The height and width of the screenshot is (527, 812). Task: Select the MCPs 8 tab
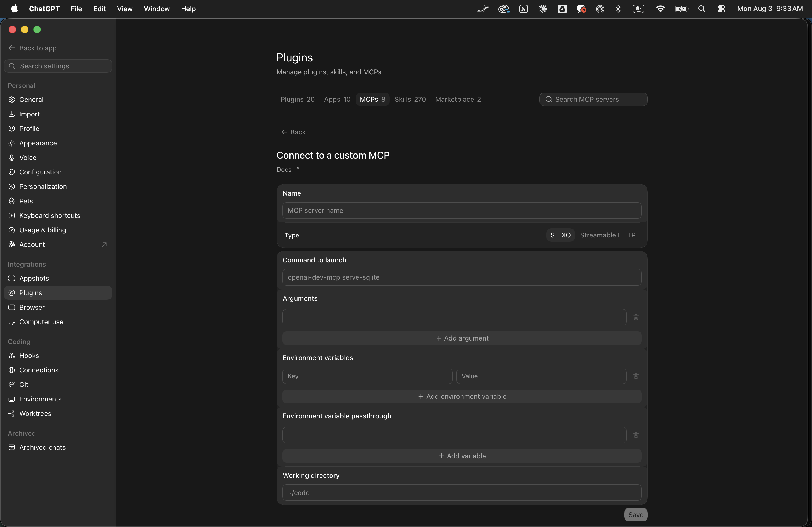coord(372,99)
